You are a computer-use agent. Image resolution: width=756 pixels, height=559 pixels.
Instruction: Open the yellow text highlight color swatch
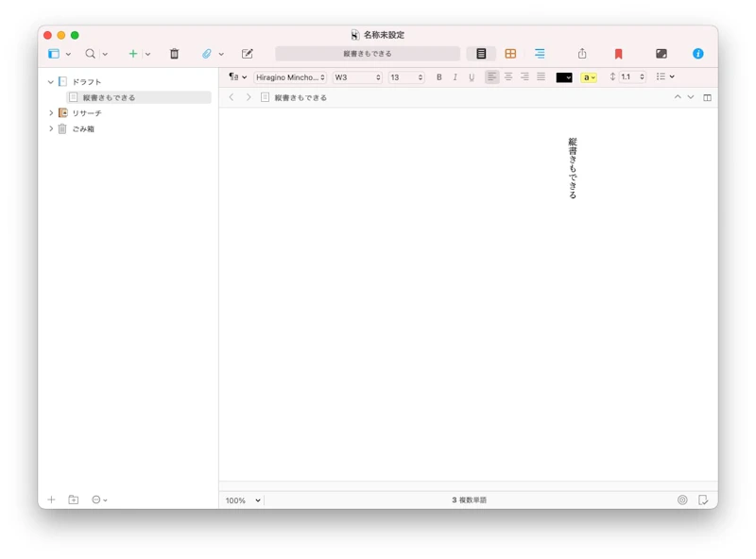[x=588, y=77]
